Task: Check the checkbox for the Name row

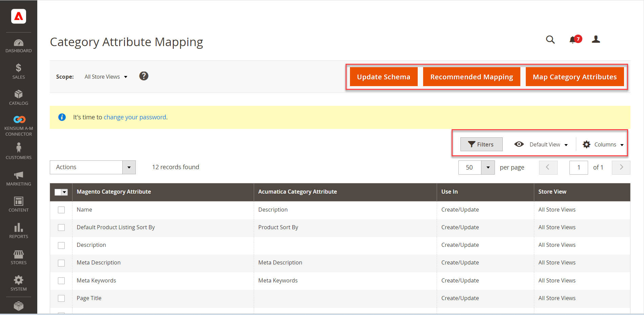Action: tap(61, 210)
